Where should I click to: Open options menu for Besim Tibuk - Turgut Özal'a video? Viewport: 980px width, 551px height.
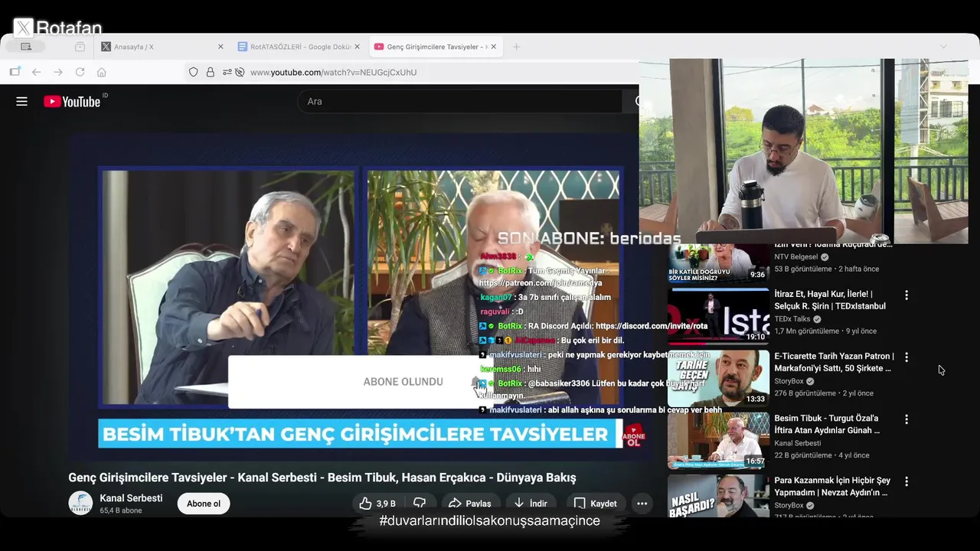[x=906, y=419]
